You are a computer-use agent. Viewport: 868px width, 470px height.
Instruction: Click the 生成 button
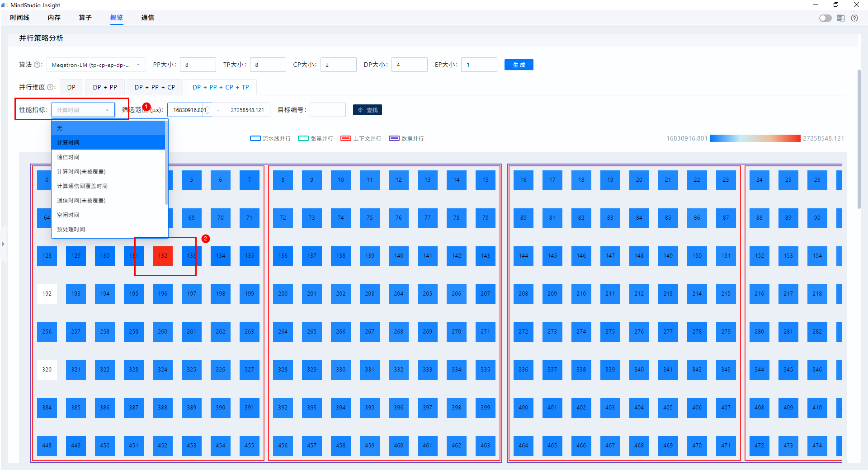coord(519,65)
